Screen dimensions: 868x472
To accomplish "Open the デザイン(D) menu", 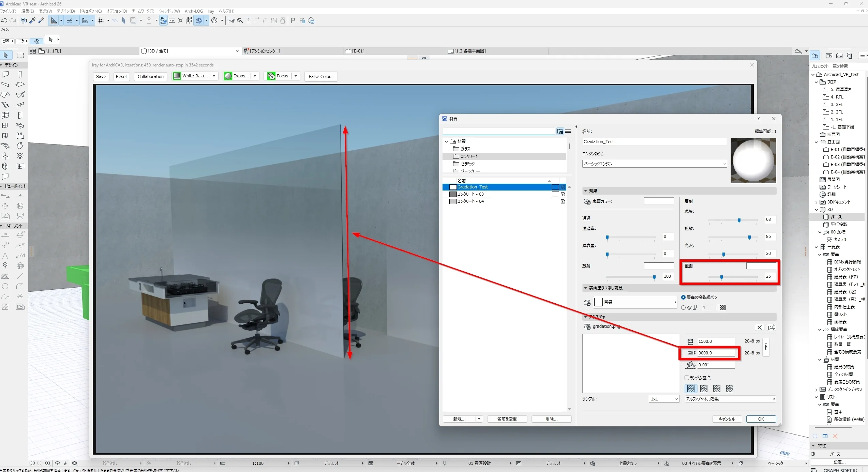I will pos(65,11).
